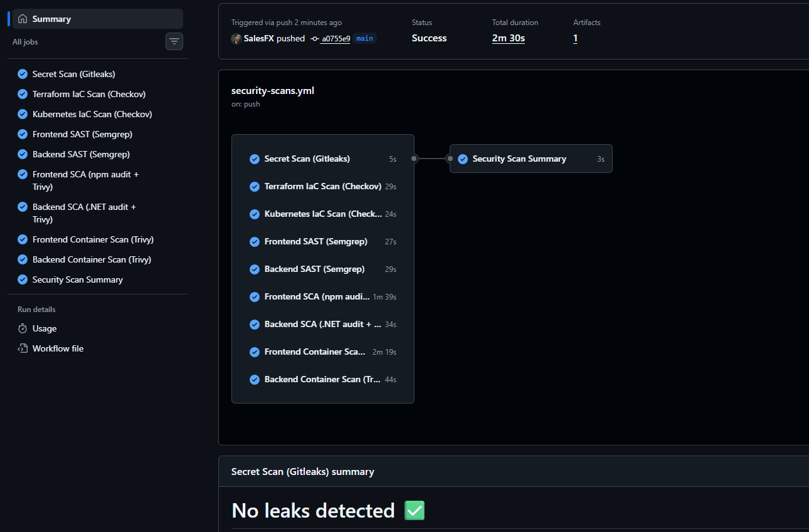Open Security Scan Summary graph node, 3s
Screen dimensions: 809x532
(531, 159)
